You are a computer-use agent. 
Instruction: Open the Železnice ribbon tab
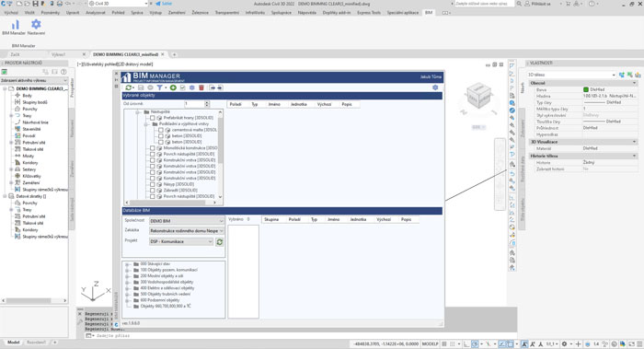200,13
